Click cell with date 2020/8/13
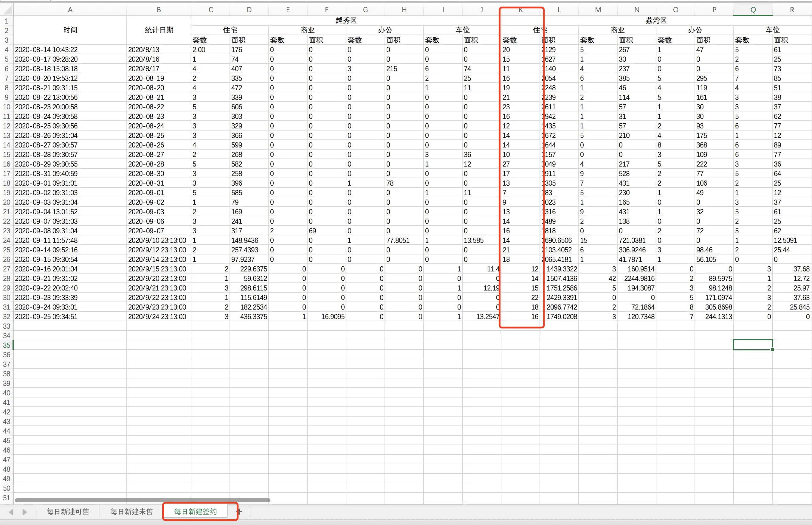Image resolution: width=812 pixels, height=525 pixels. pyautogui.click(x=159, y=50)
